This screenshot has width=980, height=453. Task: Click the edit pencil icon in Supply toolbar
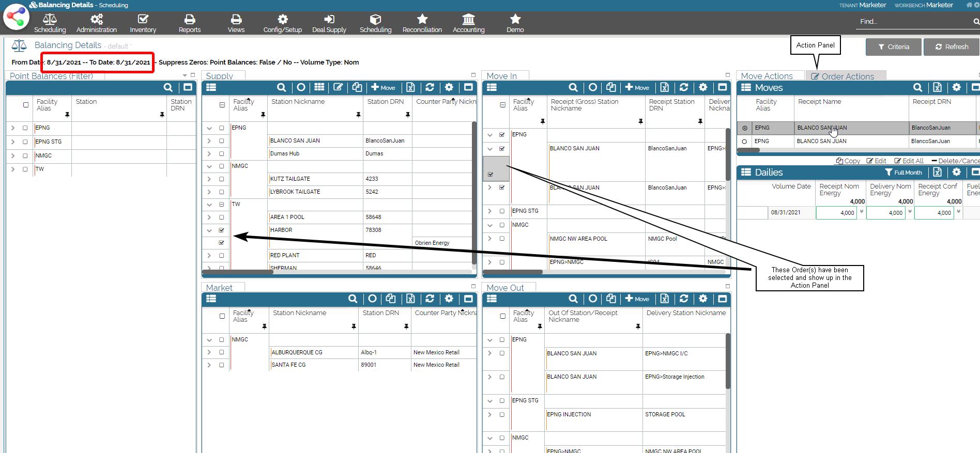(338, 87)
